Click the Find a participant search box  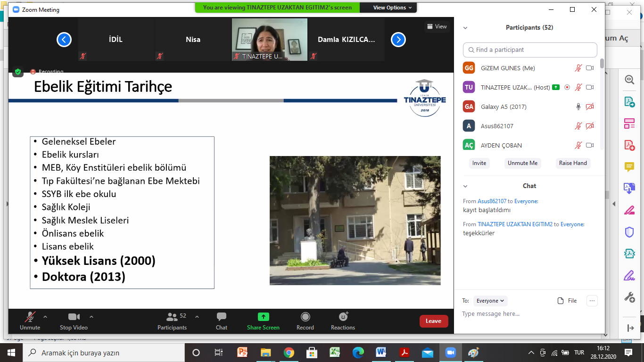pyautogui.click(x=530, y=50)
